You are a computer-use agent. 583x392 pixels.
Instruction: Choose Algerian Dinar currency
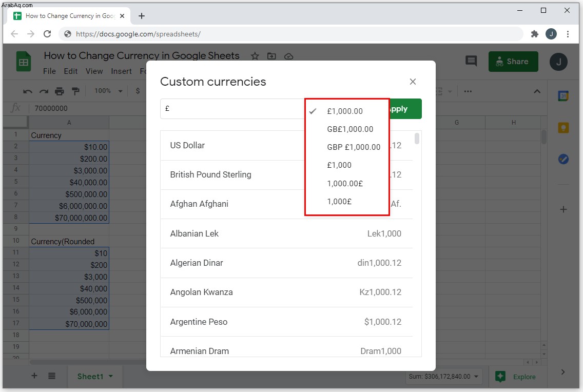click(x=286, y=263)
